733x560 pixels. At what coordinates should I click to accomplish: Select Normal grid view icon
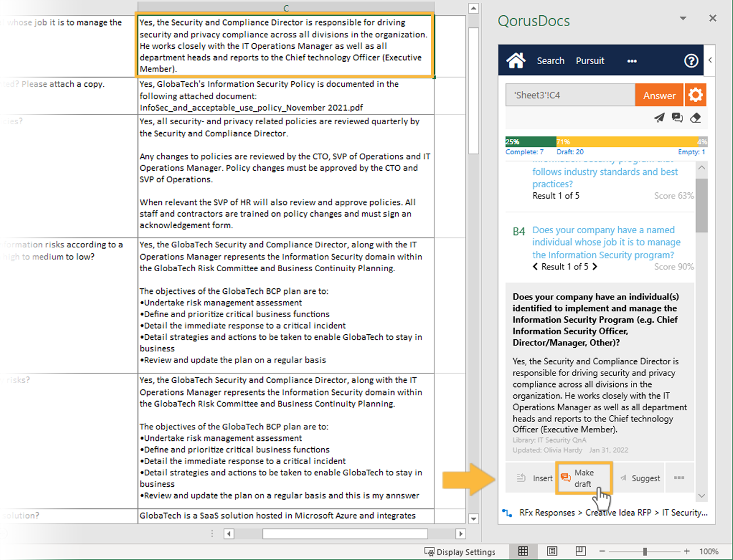523,551
